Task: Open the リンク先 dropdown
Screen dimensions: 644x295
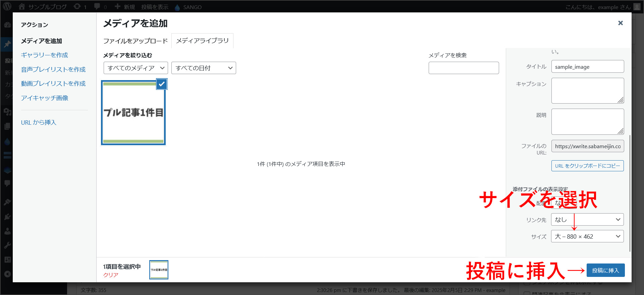Action: coord(587,220)
